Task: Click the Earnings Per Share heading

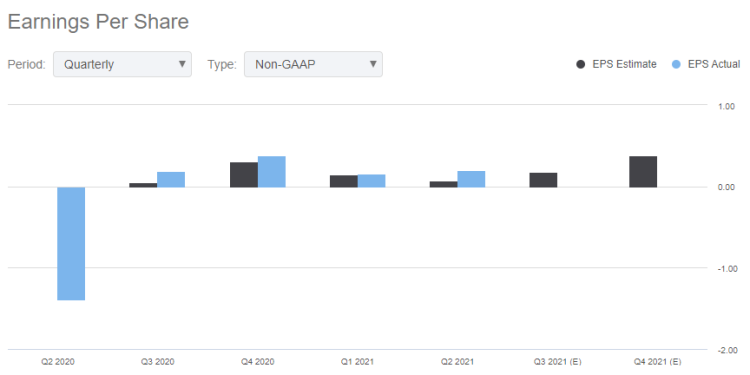Action: tap(98, 22)
